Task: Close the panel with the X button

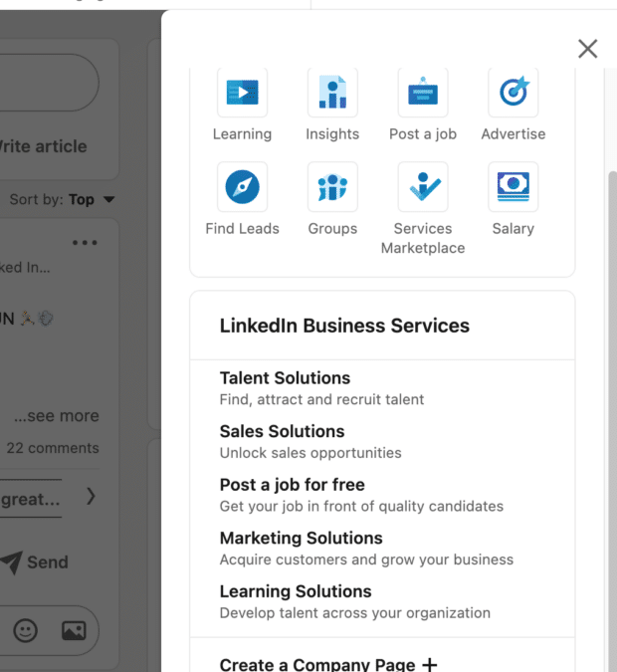Action: point(587,49)
